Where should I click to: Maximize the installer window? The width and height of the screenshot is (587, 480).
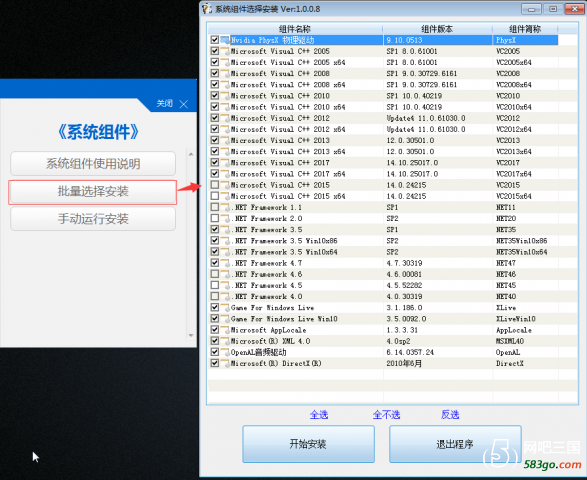click(x=553, y=9)
